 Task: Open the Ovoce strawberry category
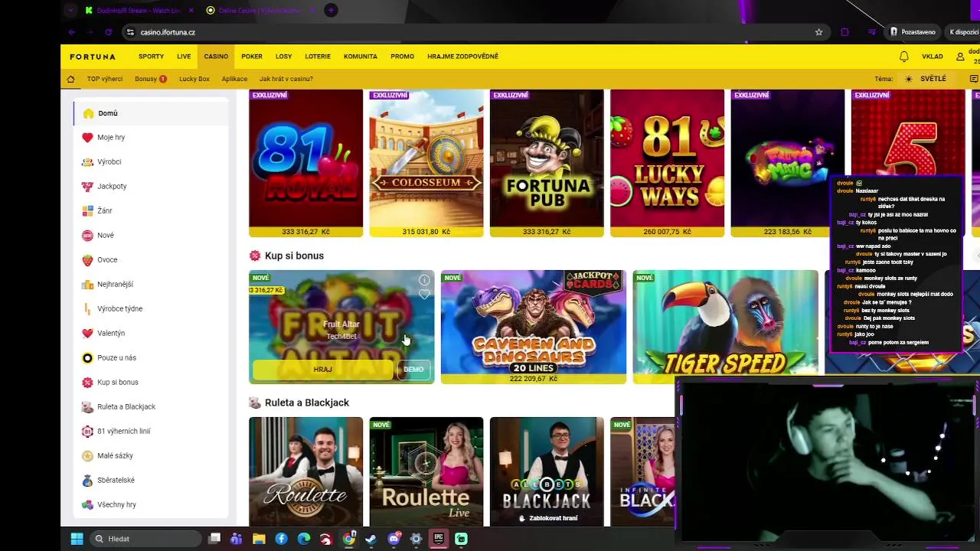coord(151,260)
